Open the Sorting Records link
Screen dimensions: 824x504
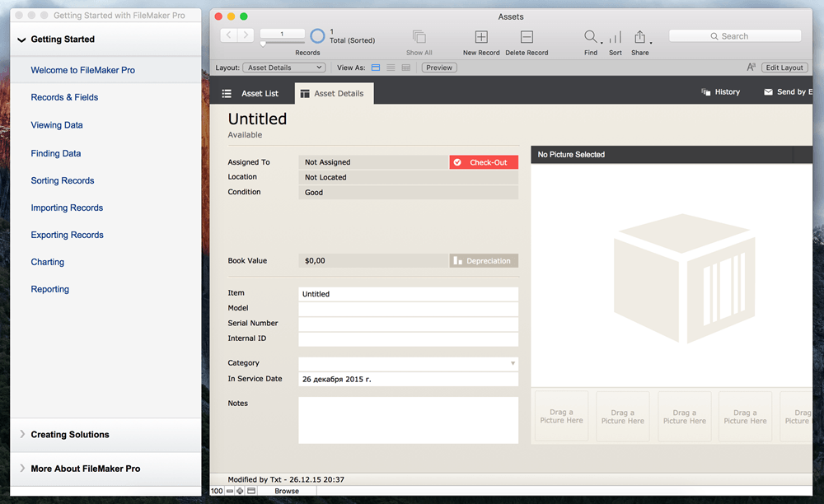coord(63,180)
